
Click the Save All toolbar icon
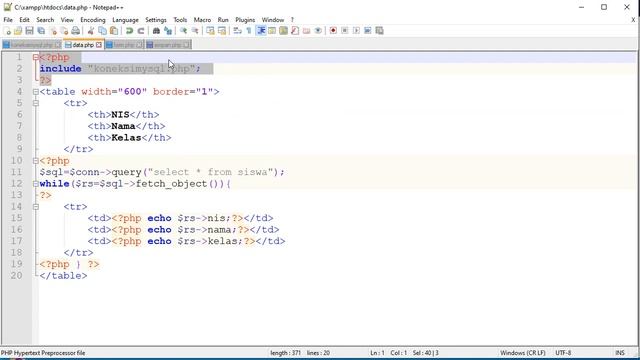(41, 31)
